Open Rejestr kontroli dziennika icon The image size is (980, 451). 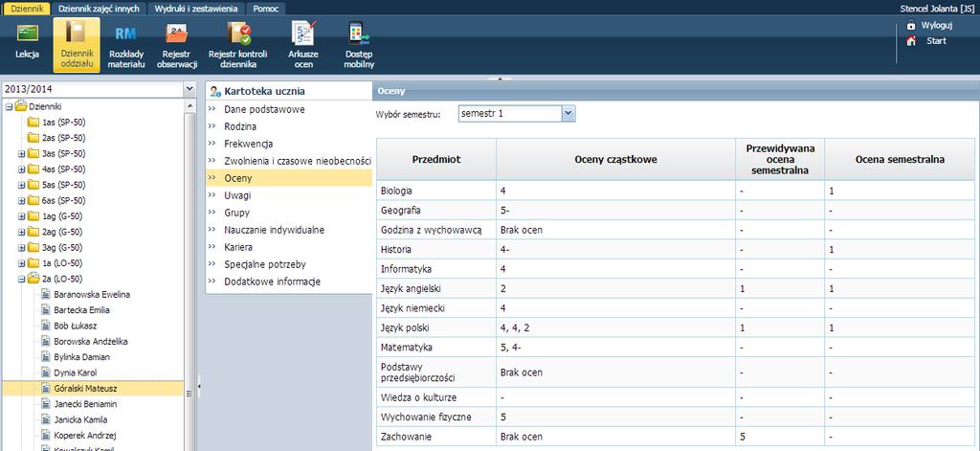238,34
